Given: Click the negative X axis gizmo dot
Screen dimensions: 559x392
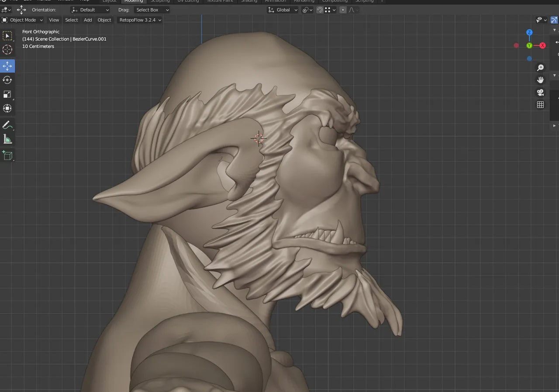Looking at the screenshot, I should tap(516, 45).
